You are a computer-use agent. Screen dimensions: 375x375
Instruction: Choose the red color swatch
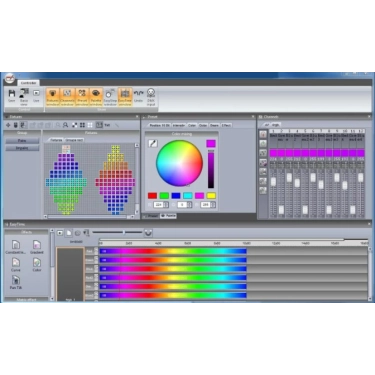152,196
